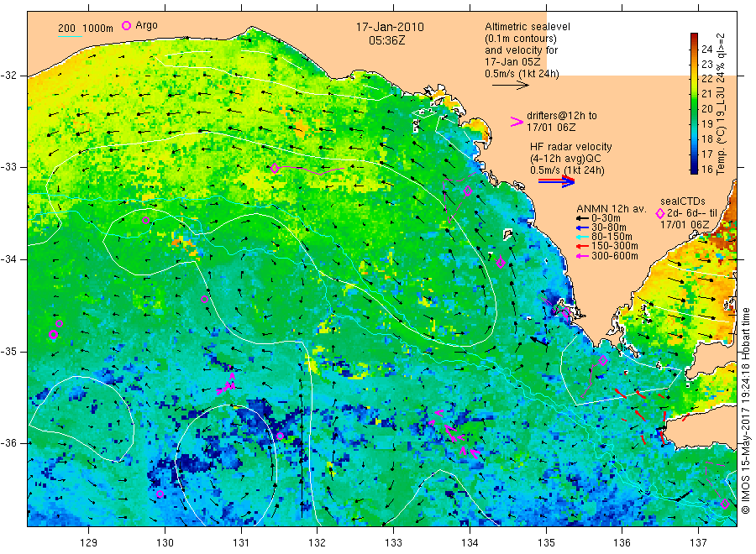Select seal CTD diamond near 134.4°E, 34°S
Image resolution: width=756 pixels, height=554 pixels.
click(x=501, y=263)
